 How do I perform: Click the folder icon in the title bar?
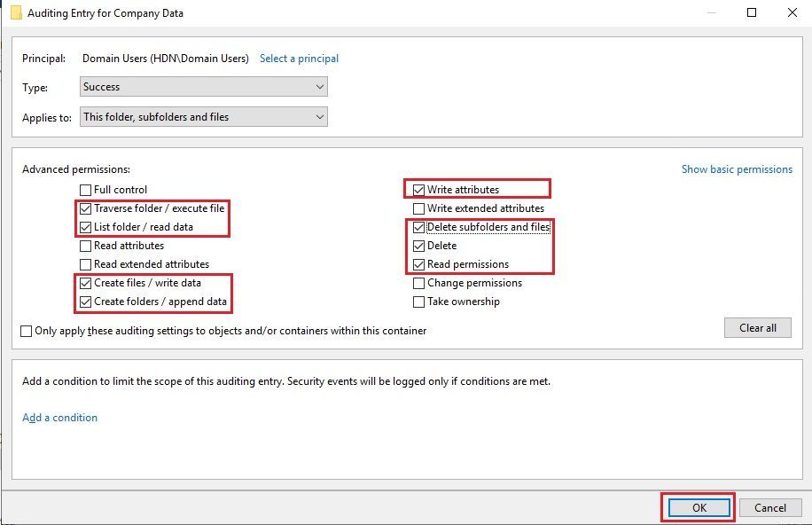tap(16, 13)
